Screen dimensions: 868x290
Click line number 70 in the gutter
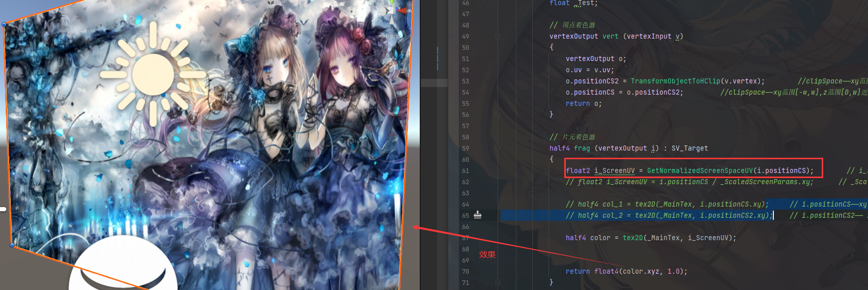[466, 271]
